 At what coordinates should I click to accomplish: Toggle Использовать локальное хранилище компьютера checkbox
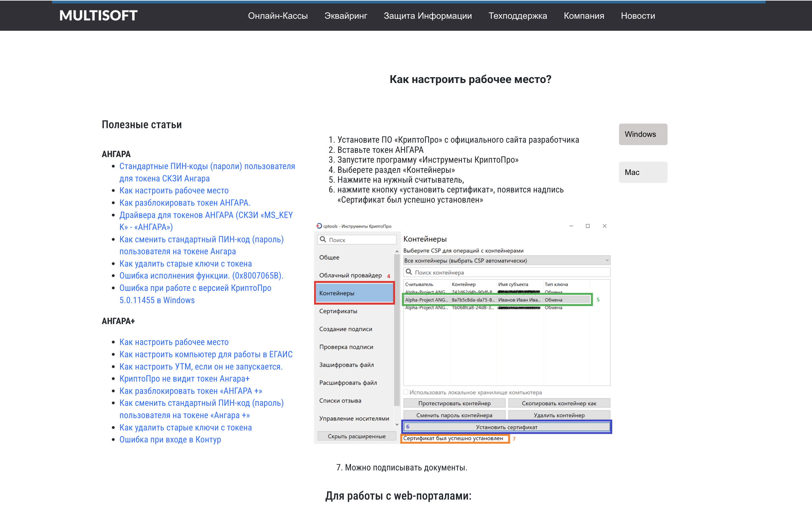tap(406, 392)
